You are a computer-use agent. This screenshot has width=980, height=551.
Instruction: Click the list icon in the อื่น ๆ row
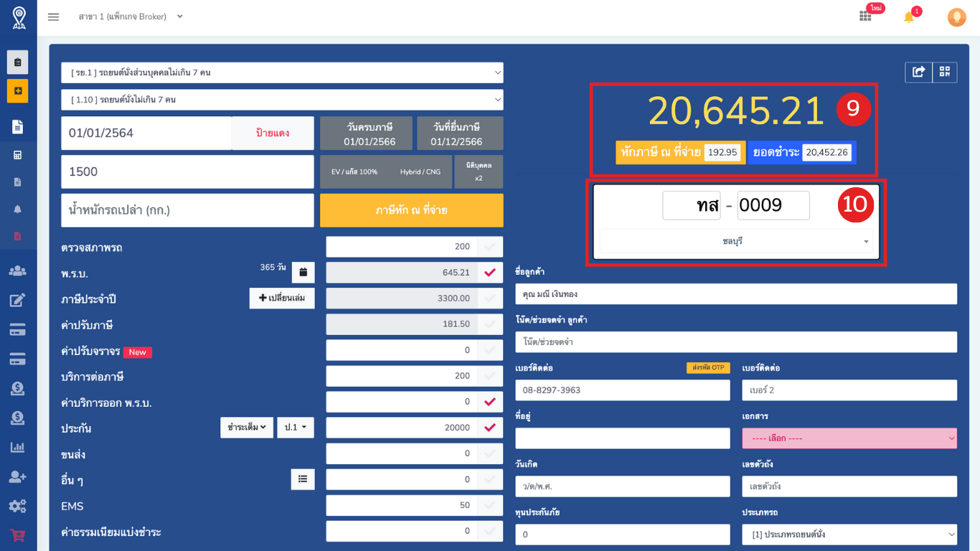coord(303,479)
